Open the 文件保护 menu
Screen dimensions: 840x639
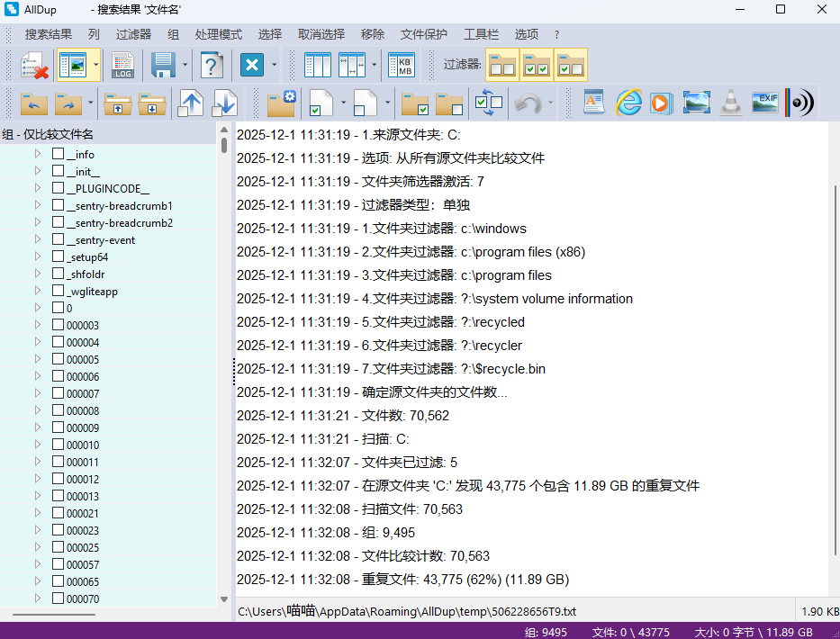pos(423,34)
